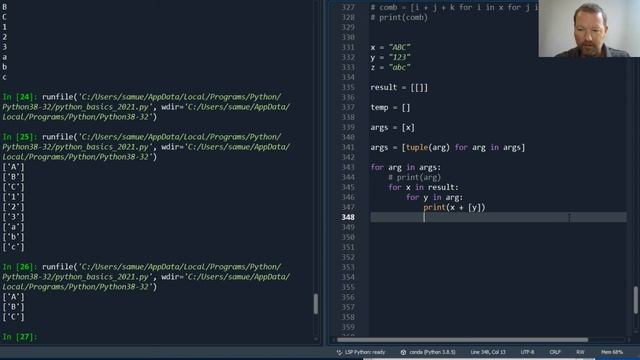Click the 'for arg in args:' line

(x=405, y=167)
